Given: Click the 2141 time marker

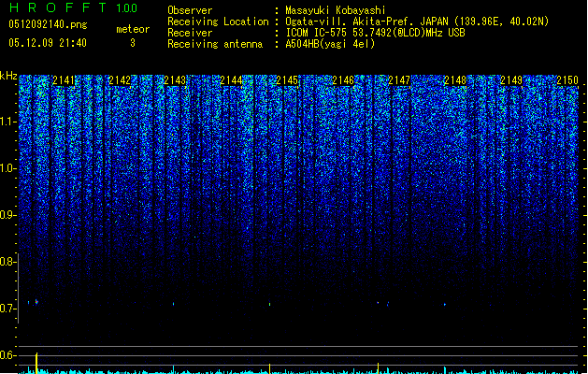Looking at the screenshot, I should 64,80.
